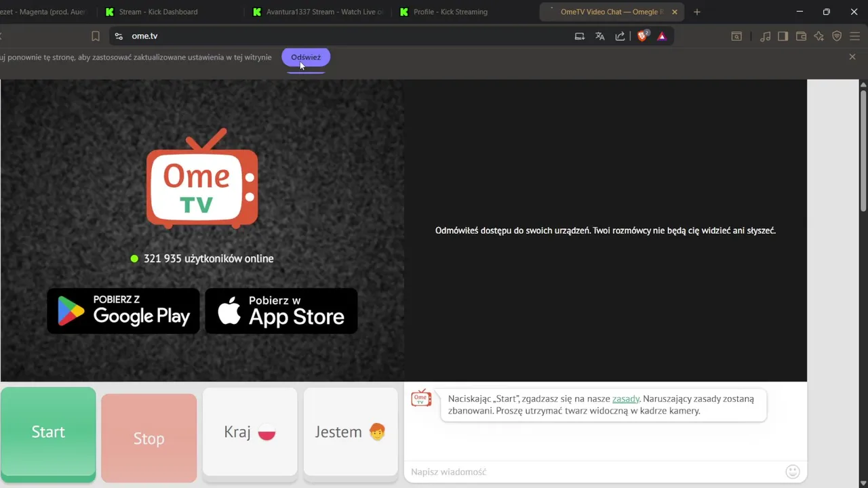
Task: Select the OmeTV Video Chat tab
Action: 610,12
